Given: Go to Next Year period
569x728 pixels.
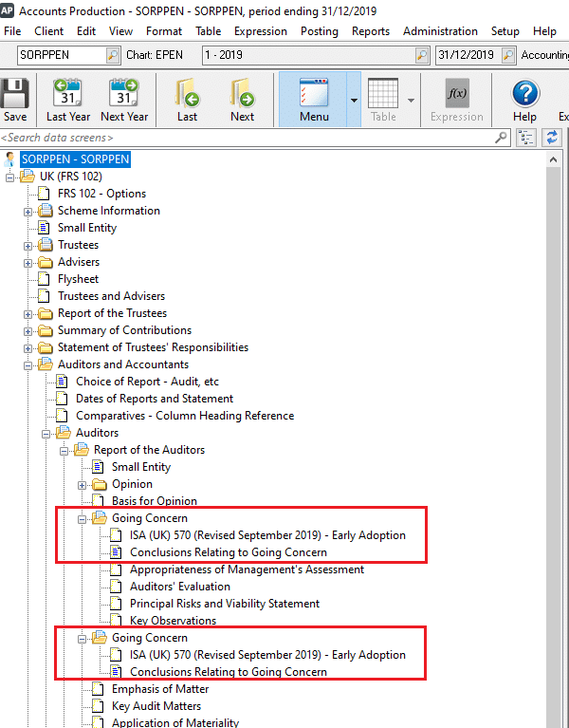Looking at the screenshot, I should pos(124,100).
